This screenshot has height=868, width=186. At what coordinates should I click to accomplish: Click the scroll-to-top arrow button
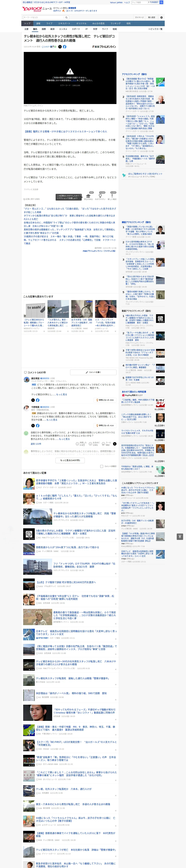point(180,537)
